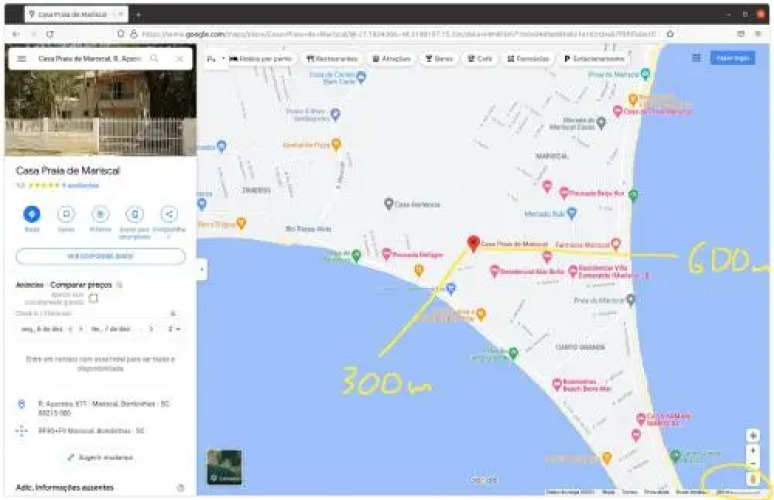Viewport: 774px width, 500px height.
Task: Click the blue Rotas directions icon
Action: 32,214
